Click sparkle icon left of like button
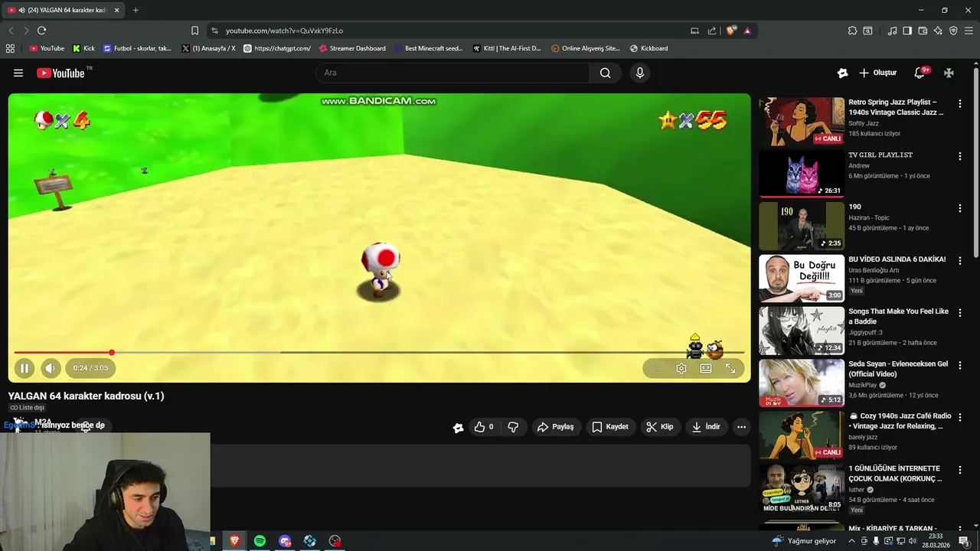The image size is (980, 551). pos(458,428)
